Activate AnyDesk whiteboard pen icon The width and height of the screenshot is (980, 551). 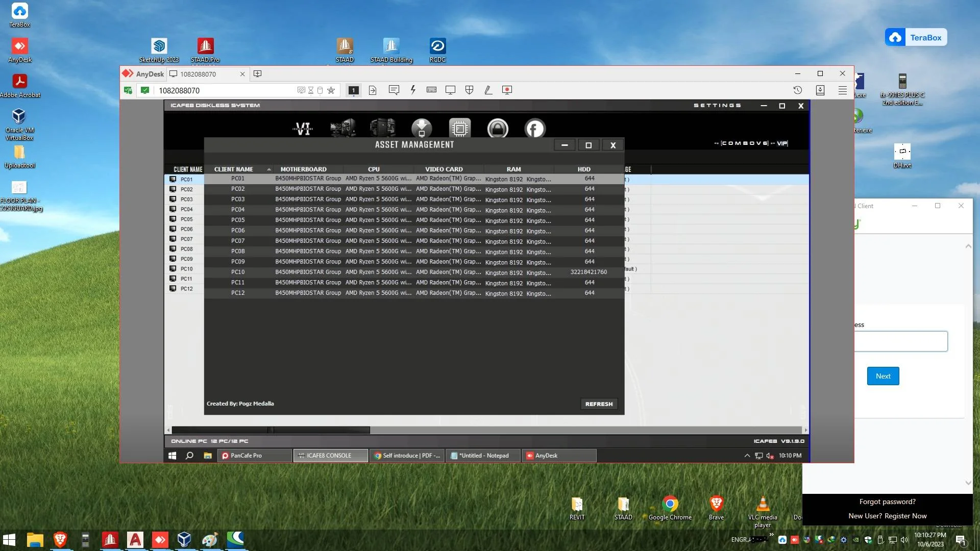pos(488,90)
